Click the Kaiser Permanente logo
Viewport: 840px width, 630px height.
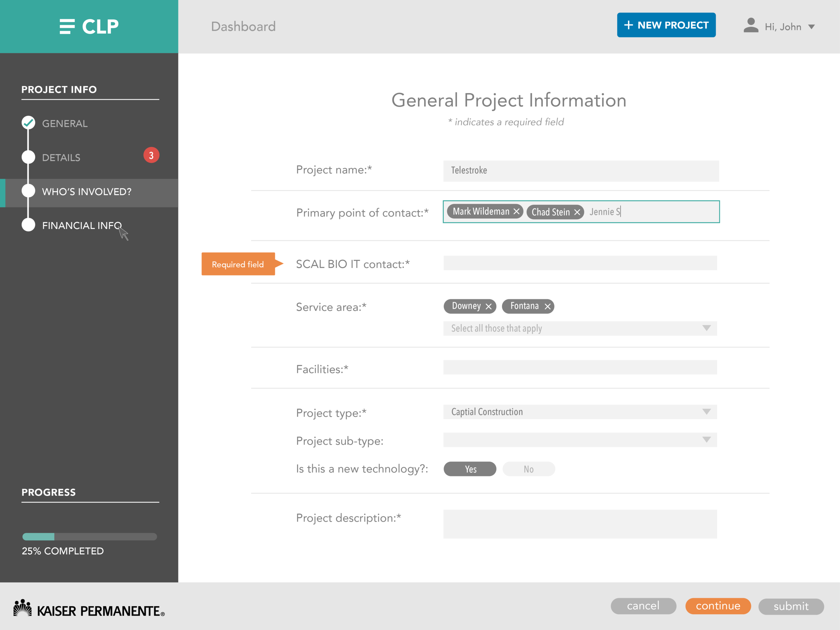pos(89,608)
